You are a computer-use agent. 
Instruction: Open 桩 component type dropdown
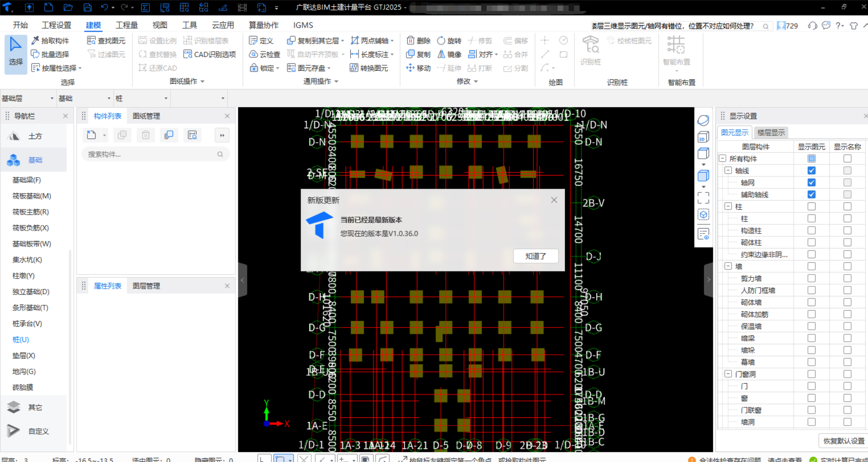click(x=141, y=98)
